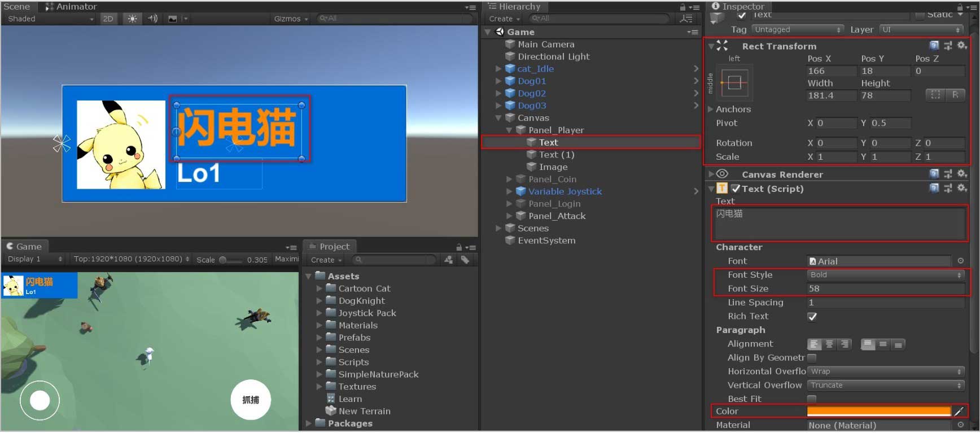This screenshot has width=980, height=433.
Task: Open Dog01 prefab with right arrow
Action: click(x=696, y=81)
